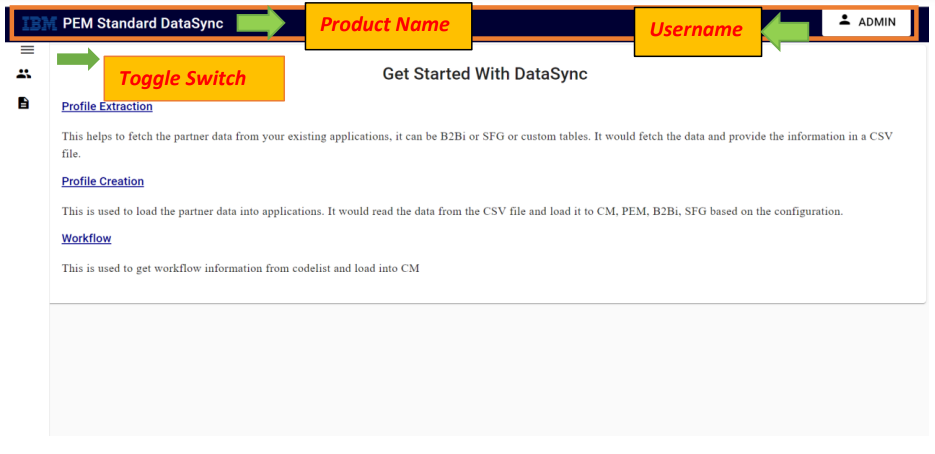Viewport: 935px width, 454px height.
Task: Click the Get Started With DataSync heading
Action: pos(485,74)
